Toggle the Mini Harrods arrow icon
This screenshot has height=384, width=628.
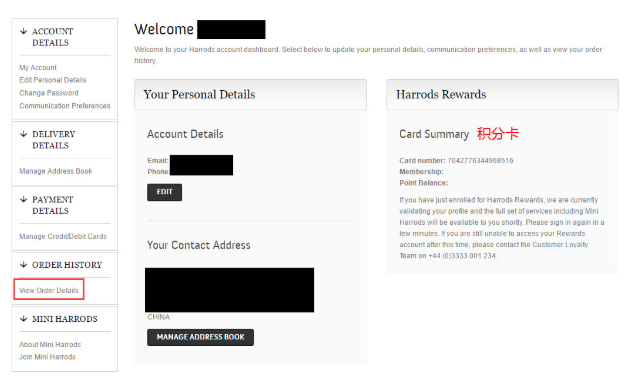[x=24, y=319]
